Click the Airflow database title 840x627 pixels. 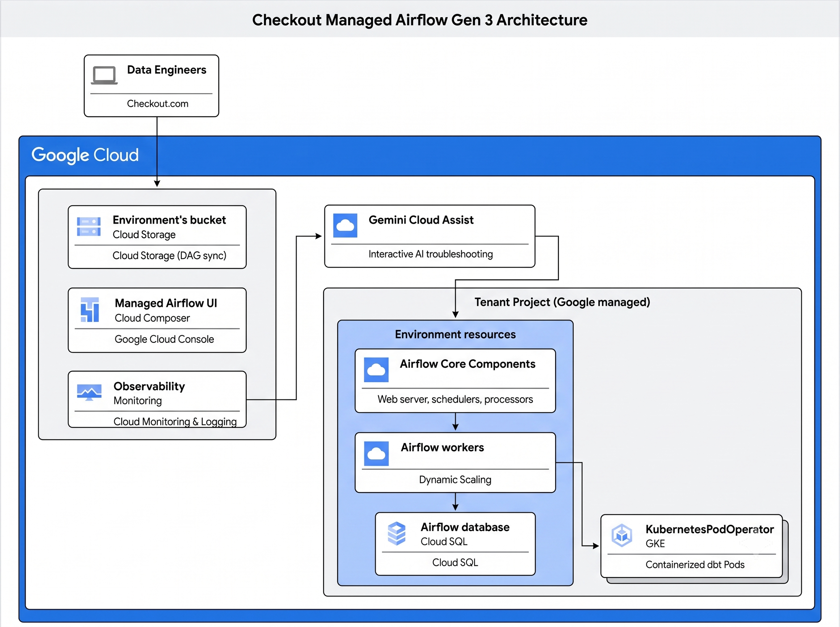465,527
